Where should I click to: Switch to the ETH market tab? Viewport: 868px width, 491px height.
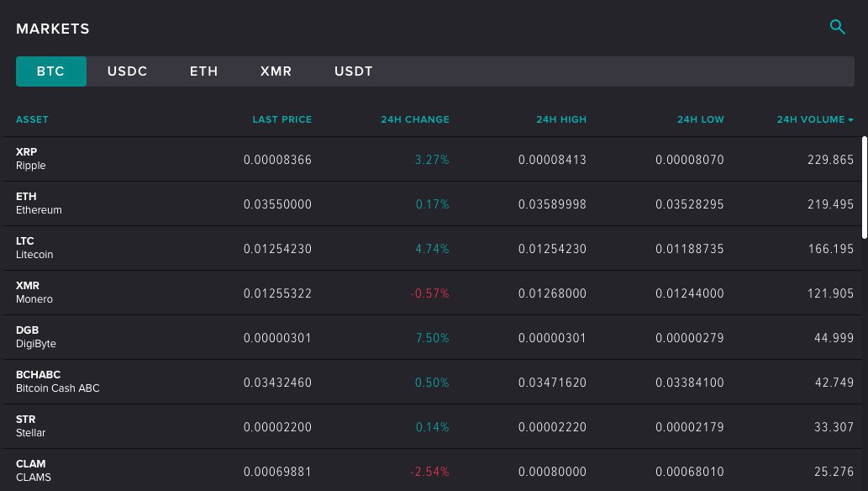203,71
